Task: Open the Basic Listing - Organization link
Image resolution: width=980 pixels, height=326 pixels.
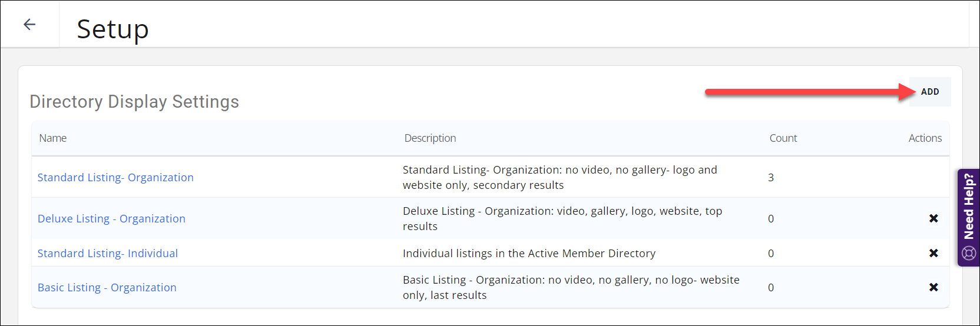Action: tap(107, 288)
